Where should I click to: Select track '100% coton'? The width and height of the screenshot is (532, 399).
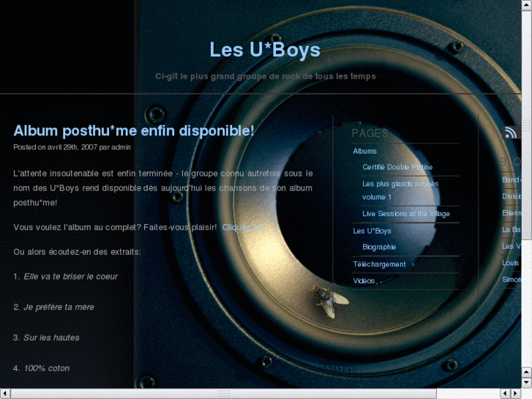click(x=47, y=368)
